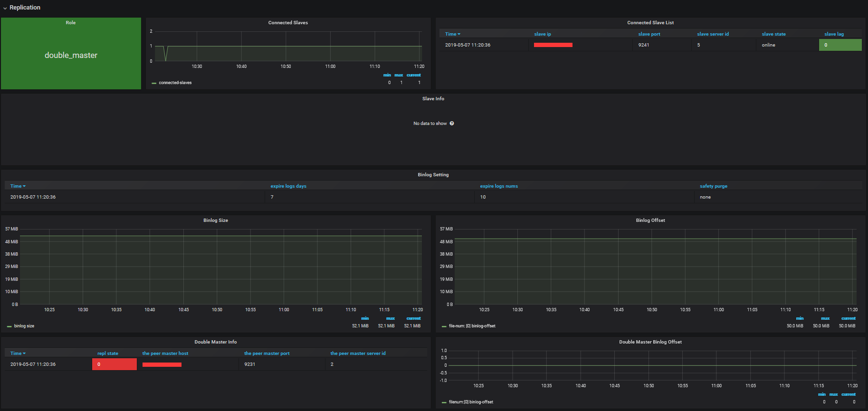Click the safety purge value none
This screenshot has width=868, height=411.
point(706,197)
